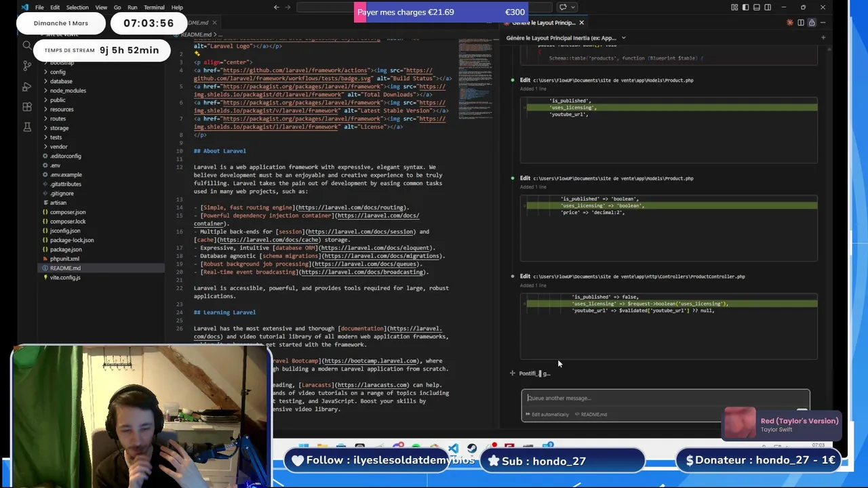Open chat panel more actions menu
The image size is (868, 488).
pos(823,23)
